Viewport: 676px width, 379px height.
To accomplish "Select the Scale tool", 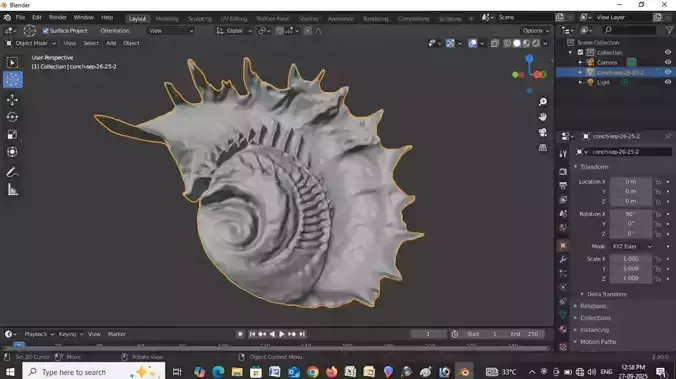I will coord(12,135).
